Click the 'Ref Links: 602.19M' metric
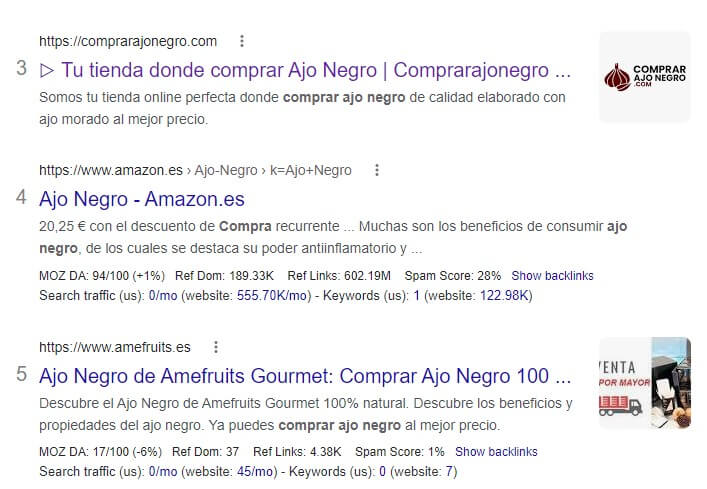This screenshot has height=489, width=707. pos(339,276)
